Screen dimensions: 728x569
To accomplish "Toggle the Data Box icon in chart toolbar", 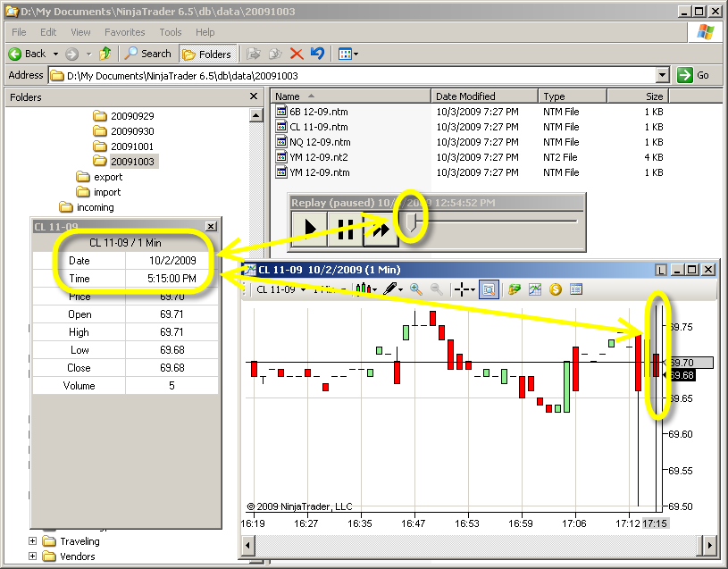I will [x=489, y=289].
